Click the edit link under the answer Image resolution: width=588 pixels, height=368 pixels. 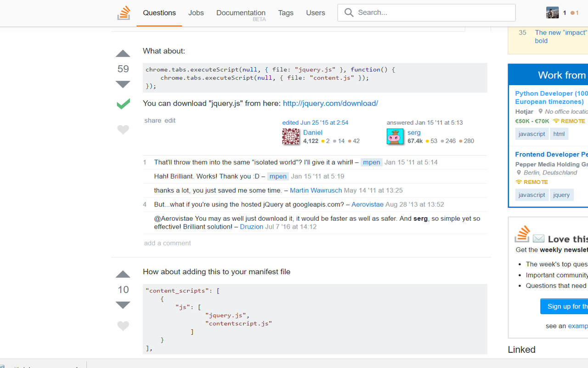(x=170, y=121)
